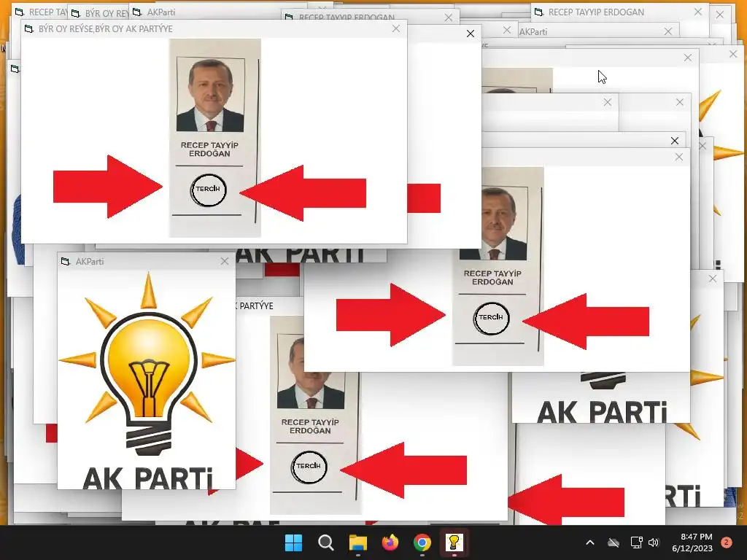The width and height of the screenshot is (747, 560).
Task: Click TERCİH stamp in the middle-right ballot window
Action: pos(491,318)
